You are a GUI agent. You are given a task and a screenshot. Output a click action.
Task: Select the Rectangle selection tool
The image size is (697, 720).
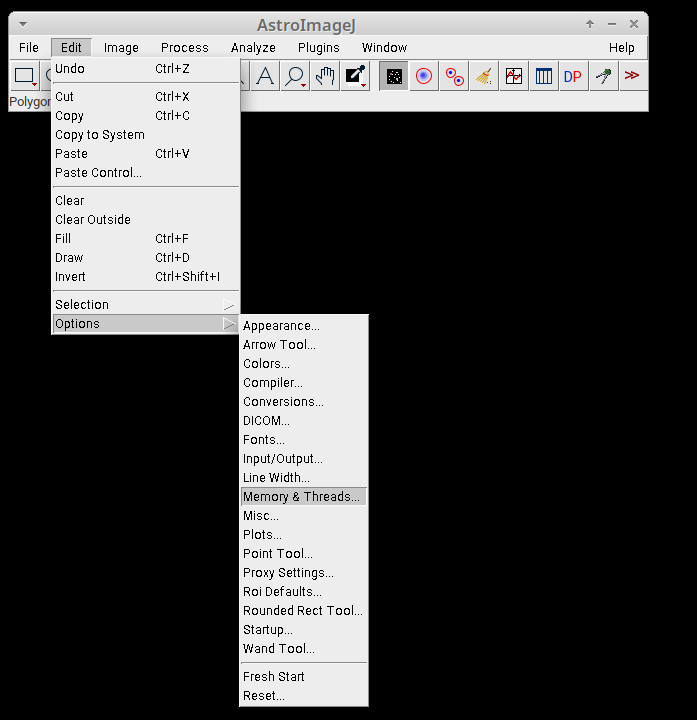pyautogui.click(x=25, y=76)
